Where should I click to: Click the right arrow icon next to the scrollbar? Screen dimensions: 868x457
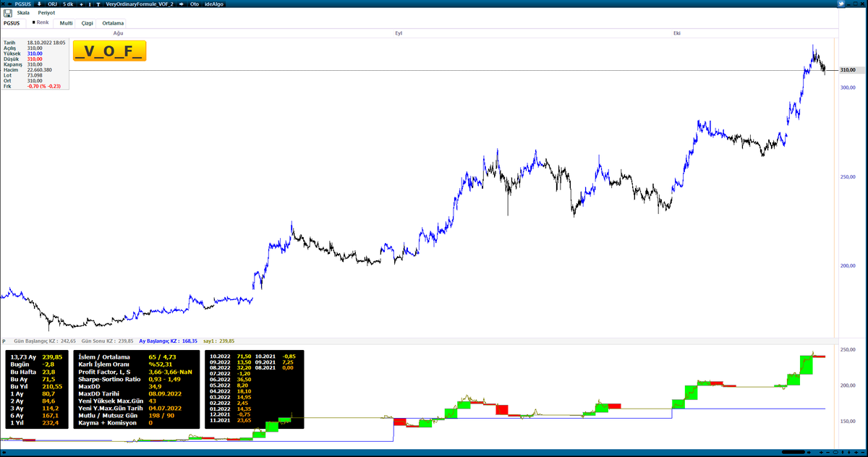(809, 452)
